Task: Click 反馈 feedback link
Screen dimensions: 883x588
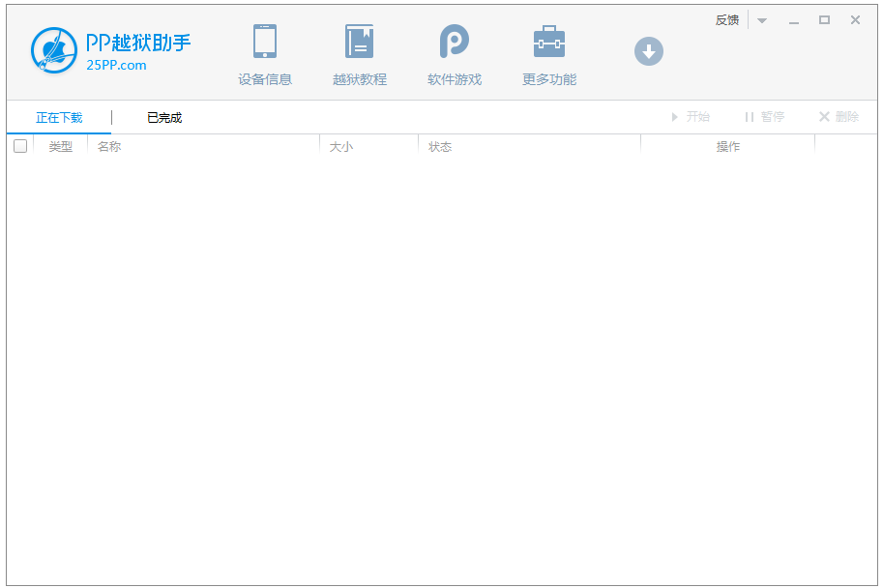Action: (727, 20)
